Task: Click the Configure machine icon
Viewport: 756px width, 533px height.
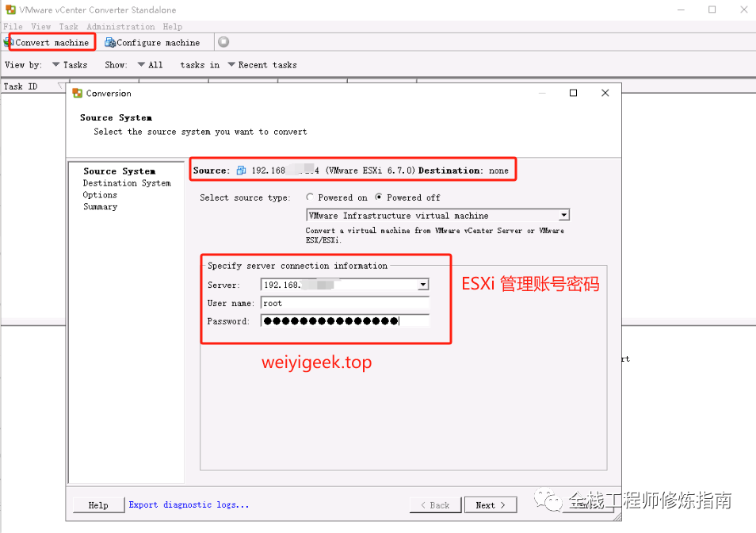Action: (x=110, y=43)
